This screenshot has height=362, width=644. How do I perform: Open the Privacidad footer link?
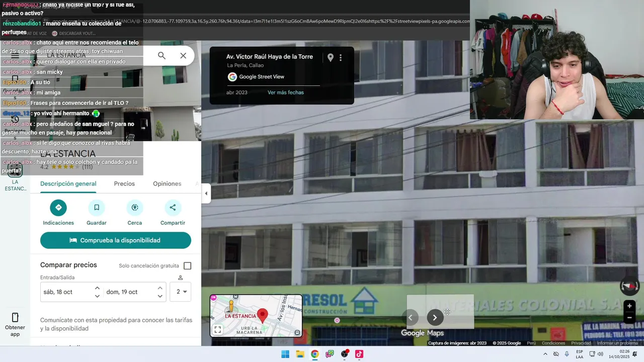581,343
